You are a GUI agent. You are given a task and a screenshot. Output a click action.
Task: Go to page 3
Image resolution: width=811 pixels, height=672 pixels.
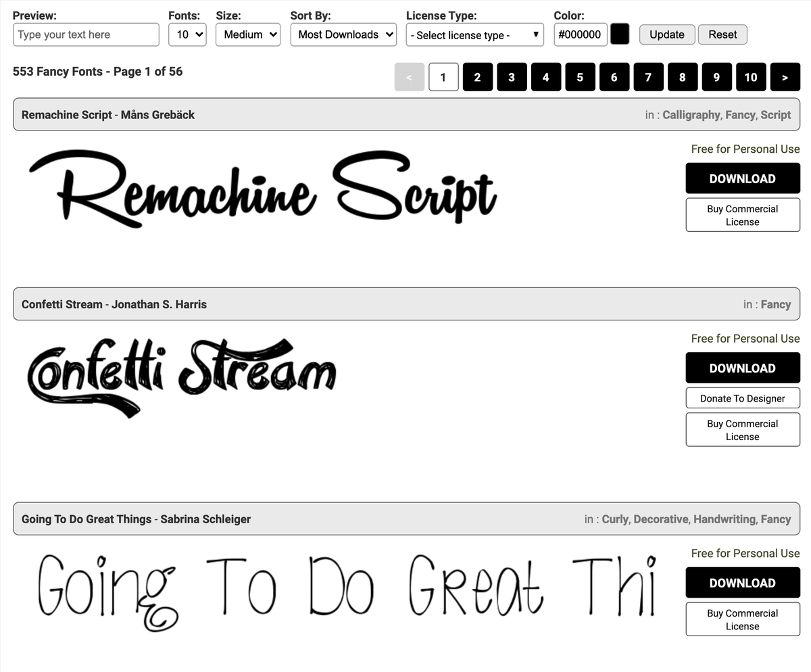(x=512, y=77)
